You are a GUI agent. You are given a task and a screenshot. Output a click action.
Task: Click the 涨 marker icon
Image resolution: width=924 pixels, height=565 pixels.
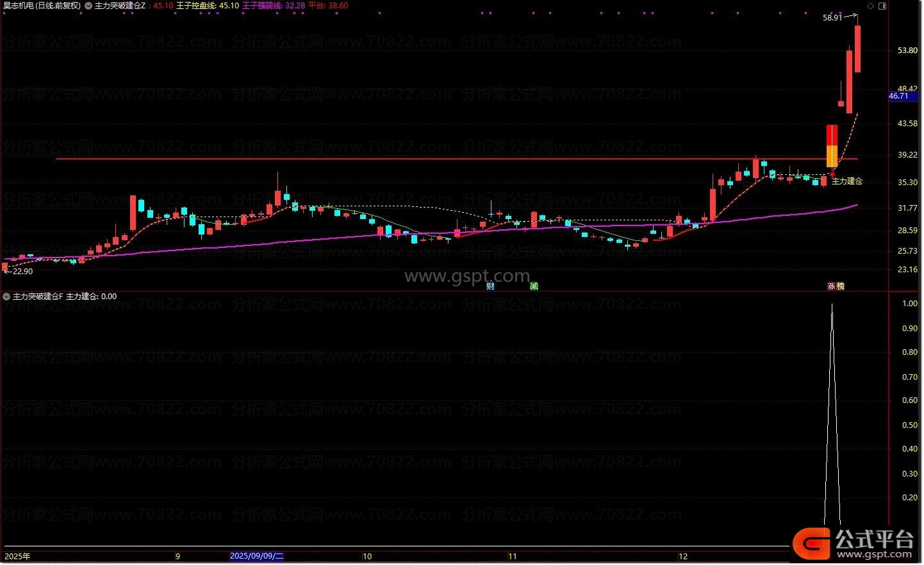(x=831, y=286)
